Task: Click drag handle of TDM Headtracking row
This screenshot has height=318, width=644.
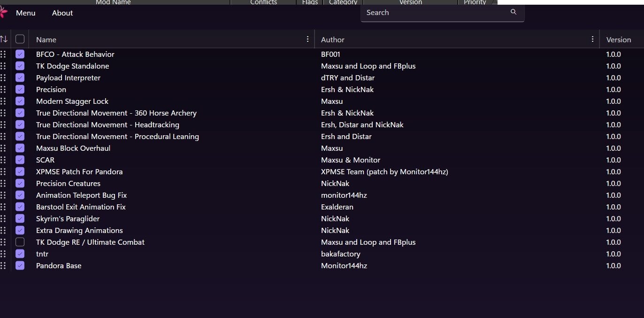Action: pos(3,124)
